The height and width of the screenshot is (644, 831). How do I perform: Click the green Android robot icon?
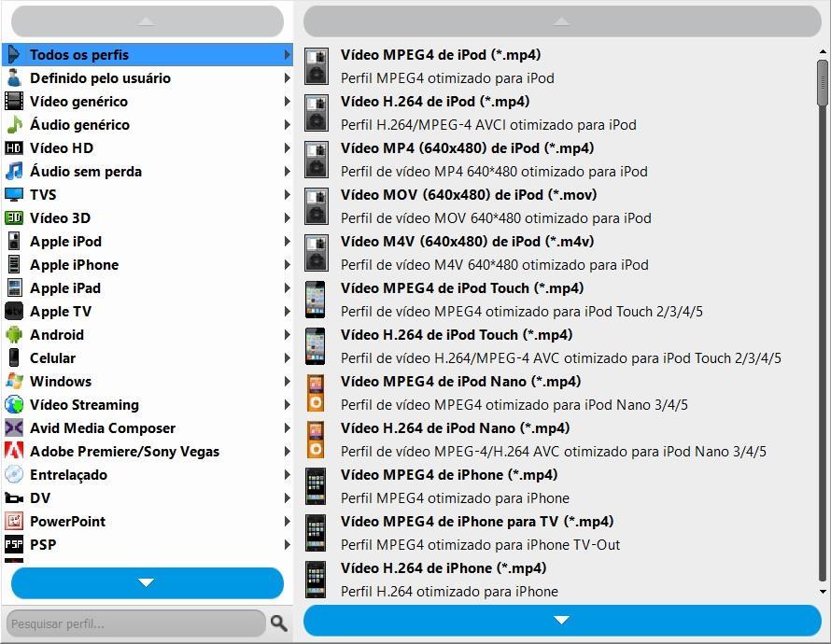click(x=14, y=334)
